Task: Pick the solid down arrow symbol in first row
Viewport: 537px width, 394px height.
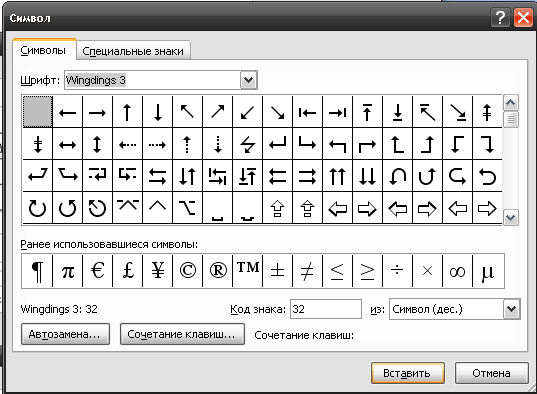Action: click(x=158, y=112)
